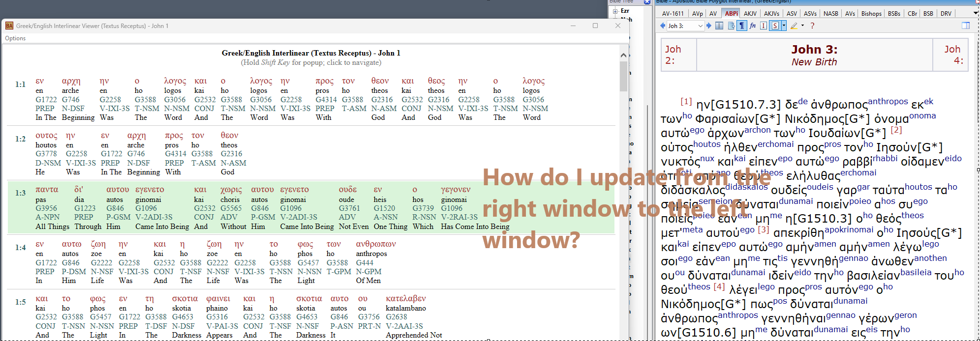Close the Bible Tree panel
Viewport: 980px width, 341px height.
pos(647,2)
